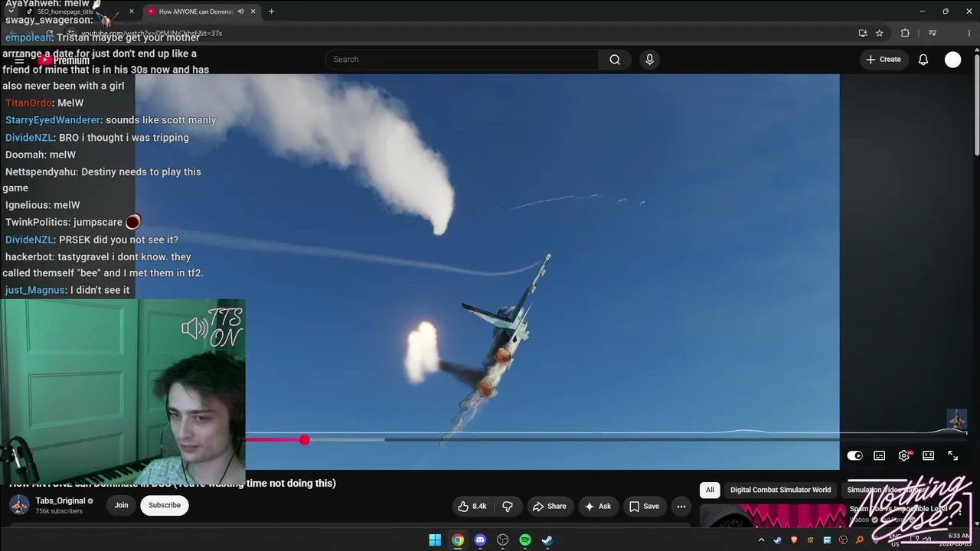This screenshot has width=980, height=551.
Task: Open Chrome from the taskbar
Action: (x=457, y=540)
